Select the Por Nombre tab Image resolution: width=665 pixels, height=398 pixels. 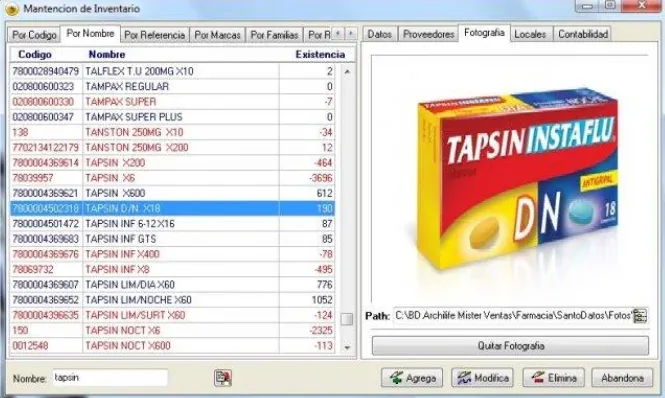pos(90,34)
